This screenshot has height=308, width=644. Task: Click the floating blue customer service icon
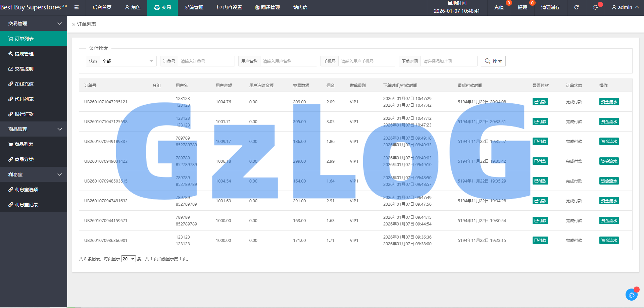[631, 295]
